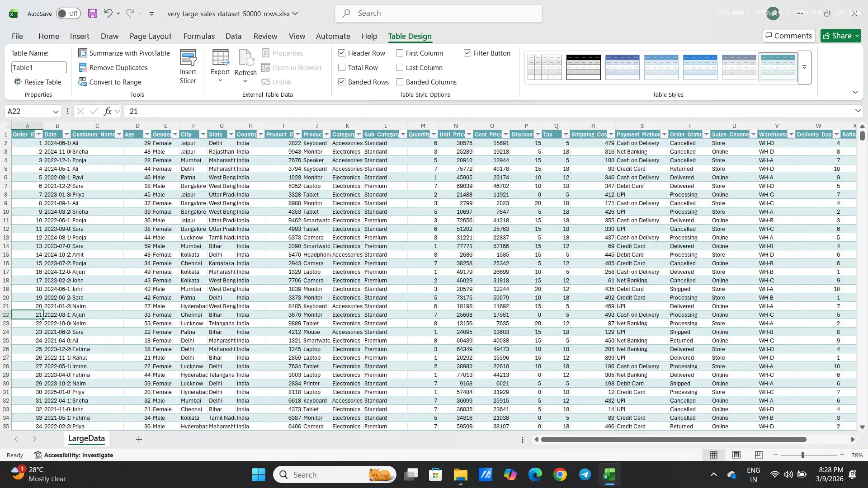Click Remove Duplicates icon
The width and height of the screenshot is (868, 488).
(83, 68)
